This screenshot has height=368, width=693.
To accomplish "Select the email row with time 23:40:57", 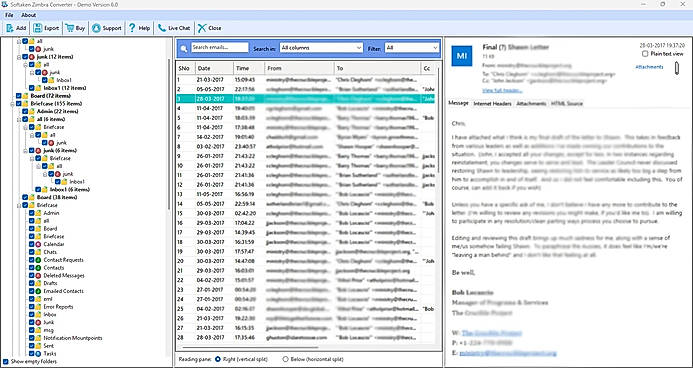I will (305, 146).
